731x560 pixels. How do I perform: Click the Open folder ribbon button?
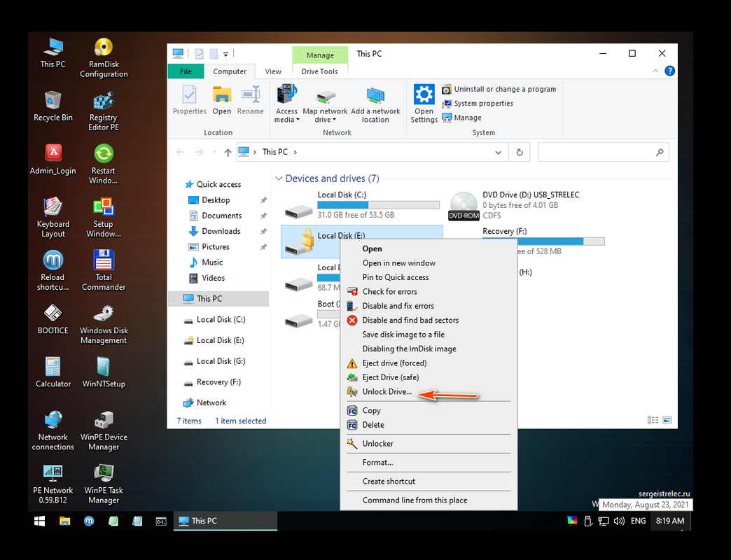click(222, 99)
